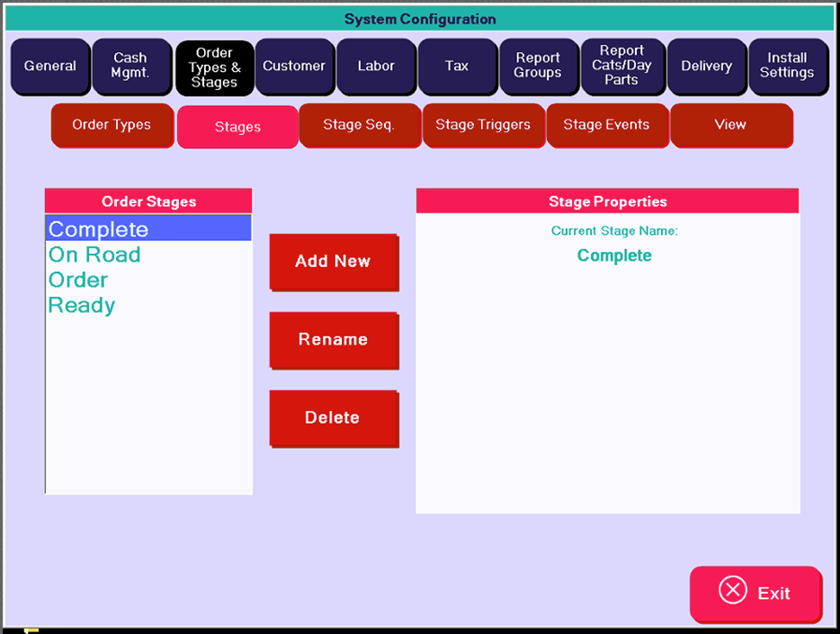Select the Order stage in the list
This screenshot has width=840, height=634.
click(148, 280)
